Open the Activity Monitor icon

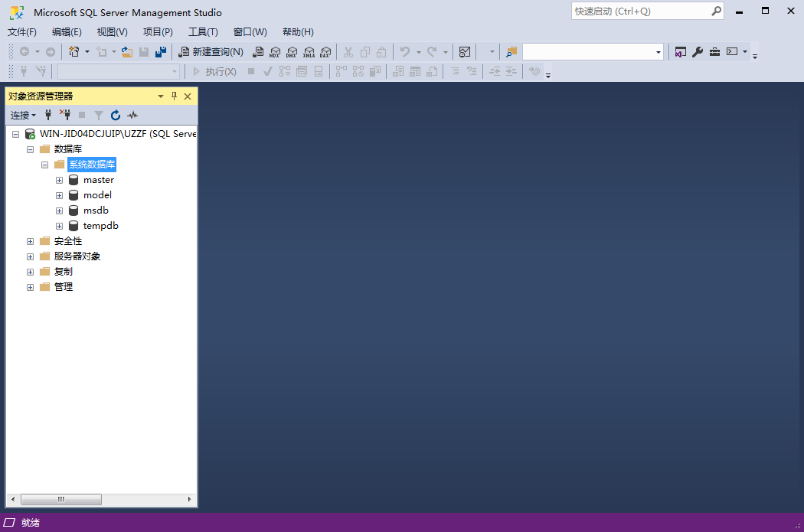pyautogui.click(x=465, y=52)
